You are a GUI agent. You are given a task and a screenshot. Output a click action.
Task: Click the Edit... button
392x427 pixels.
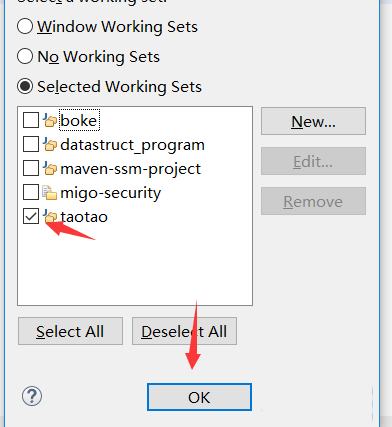[x=313, y=161]
